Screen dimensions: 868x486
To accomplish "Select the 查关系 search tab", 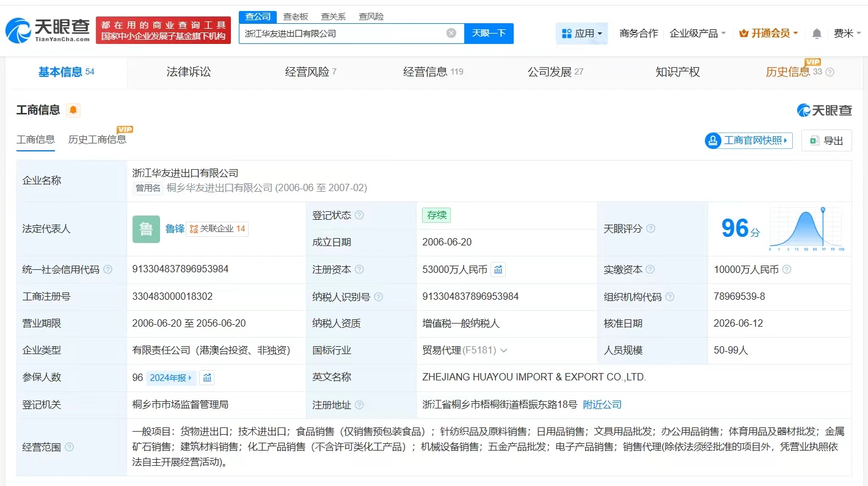I will [334, 16].
